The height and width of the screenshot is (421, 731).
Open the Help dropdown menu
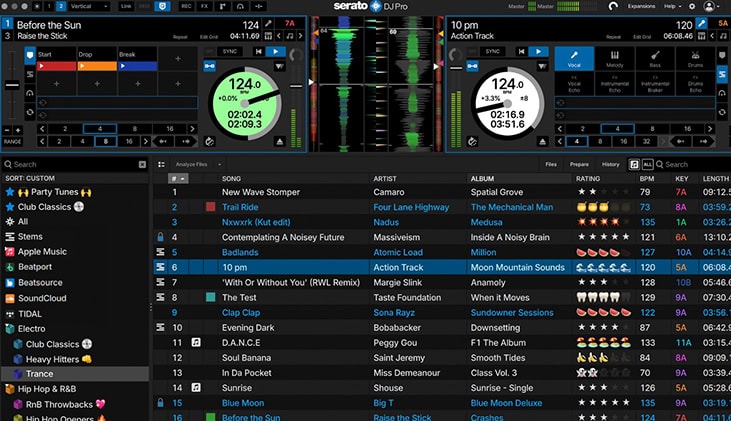click(673, 6)
